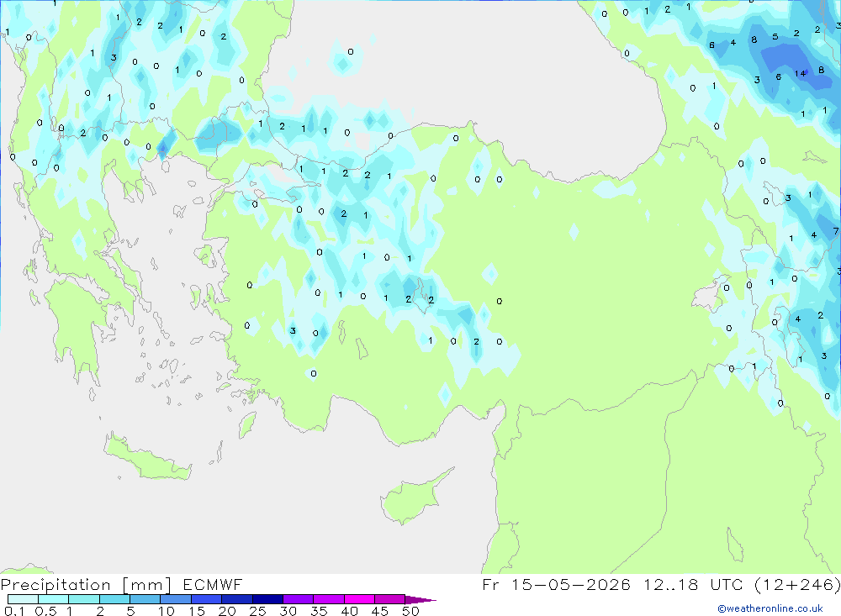Select the 35–40 mm purple legend swatch
Screen dimensions: 841x616
coord(328,599)
